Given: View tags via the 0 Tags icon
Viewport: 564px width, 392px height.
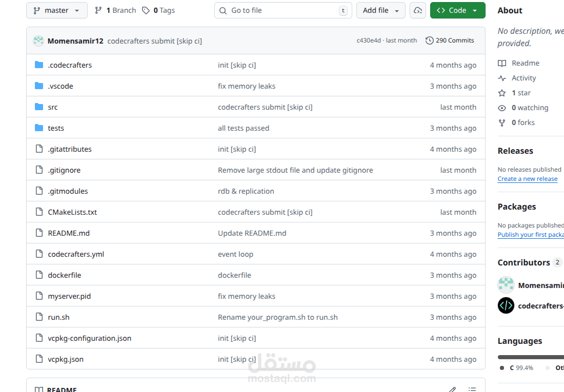Looking at the screenshot, I should pyautogui.click(x=146, y=10).
